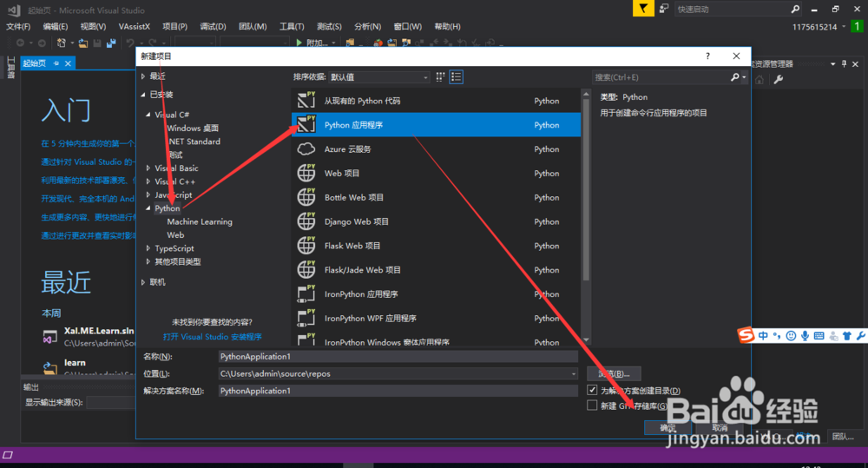Click the 名称 input field
This screenshot has height=468, width=868.
click(398, 356)
